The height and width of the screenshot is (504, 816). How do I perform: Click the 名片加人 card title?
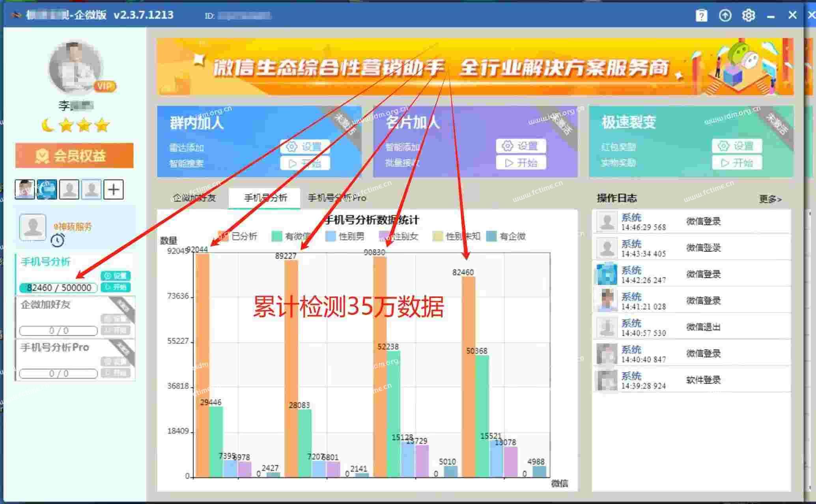413,122
